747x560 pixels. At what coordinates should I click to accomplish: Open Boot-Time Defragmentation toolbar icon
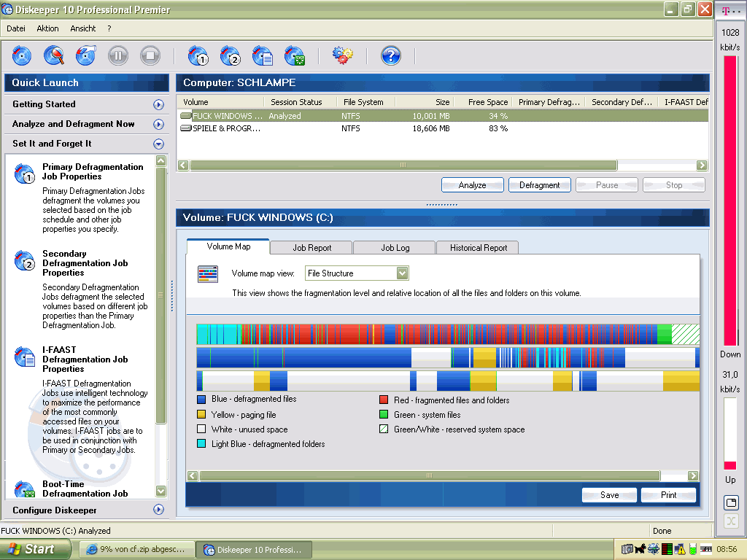point(295,55)
